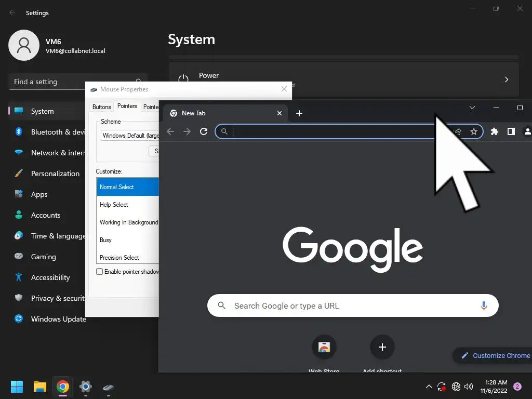This screenshot has height=399, width=532.
Task: Click Chrome's back navigation arrow
Action: [170, 131]
